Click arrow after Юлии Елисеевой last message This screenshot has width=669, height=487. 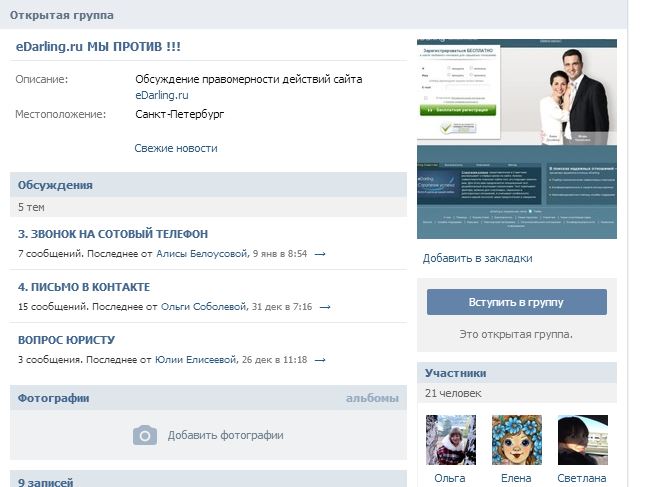pos(320,360)
